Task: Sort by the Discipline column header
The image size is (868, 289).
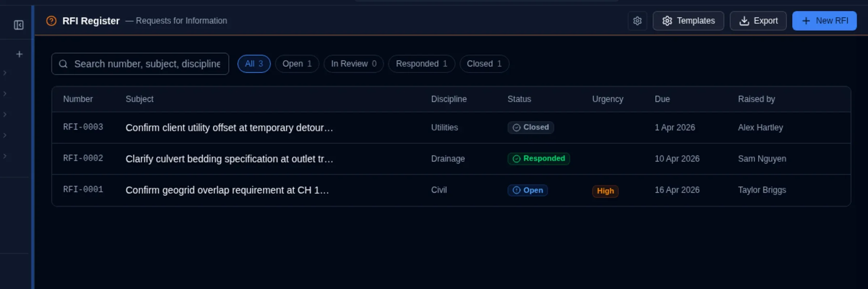Action: [449, 99]
